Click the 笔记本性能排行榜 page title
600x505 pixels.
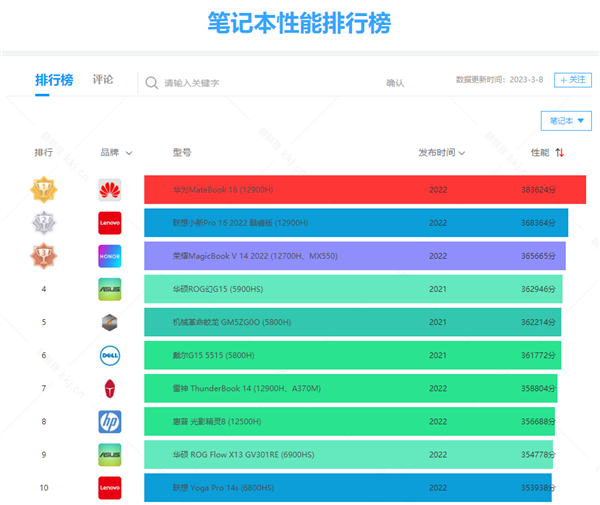click(299, 23)
